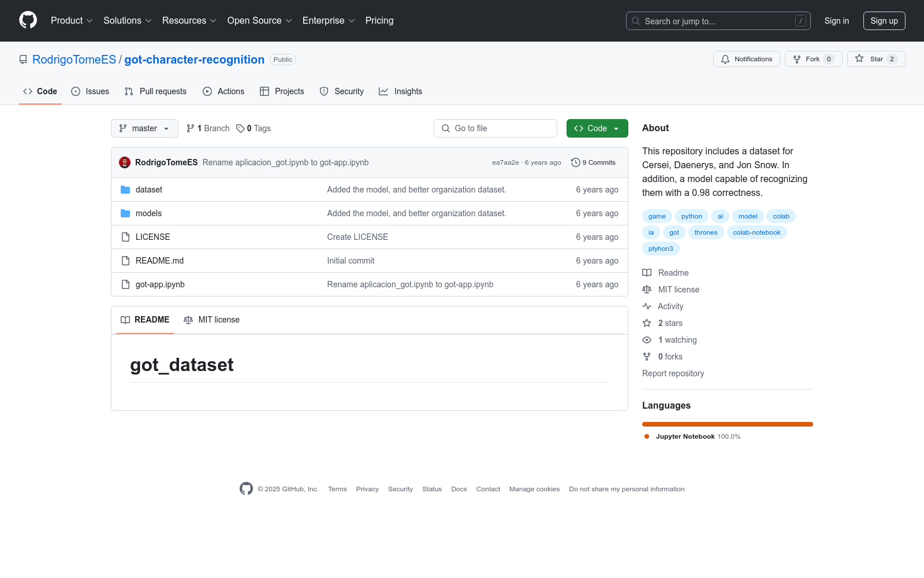Click the thrones topic tag
The image size is (924, 578).
[706, 232]
